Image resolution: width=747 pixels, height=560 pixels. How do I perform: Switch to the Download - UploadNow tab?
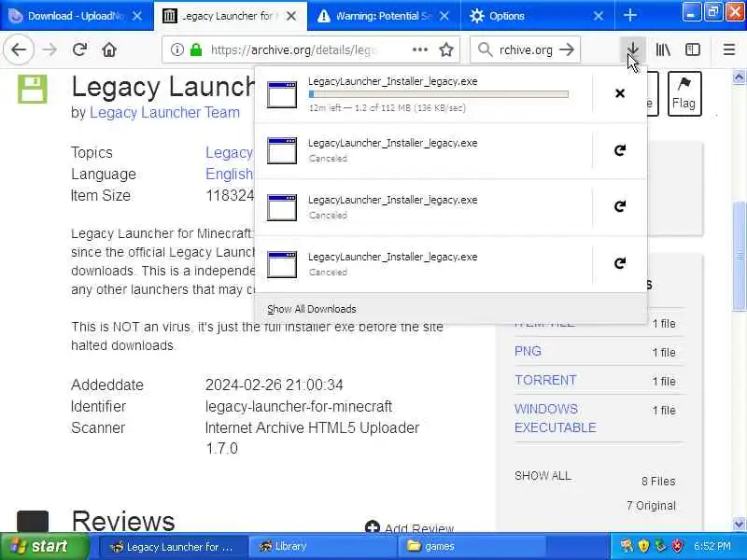pyautogui.click(x=77, y=16)
